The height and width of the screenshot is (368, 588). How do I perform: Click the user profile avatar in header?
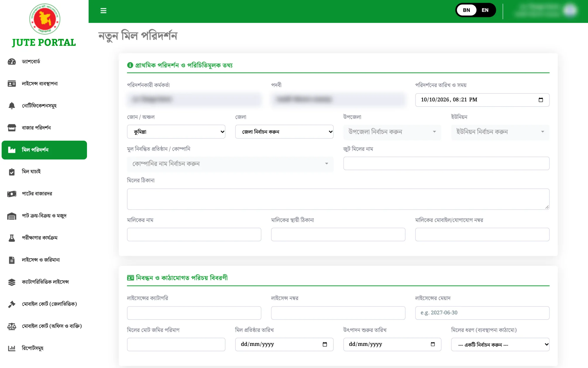coord(570,11)
